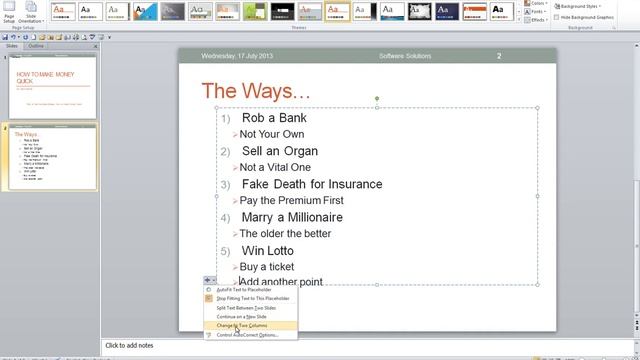Switch to the Outline pane tab

(36, 46)
